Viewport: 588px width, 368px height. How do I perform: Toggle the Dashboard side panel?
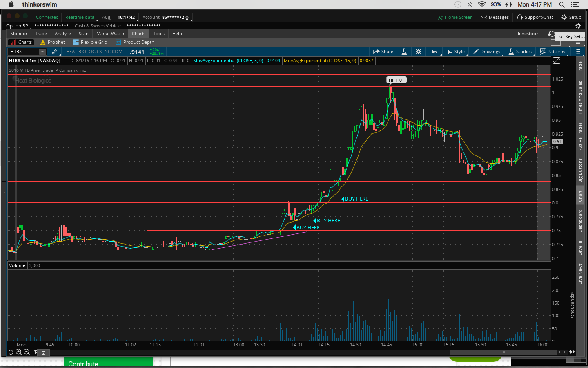(580, 221)
